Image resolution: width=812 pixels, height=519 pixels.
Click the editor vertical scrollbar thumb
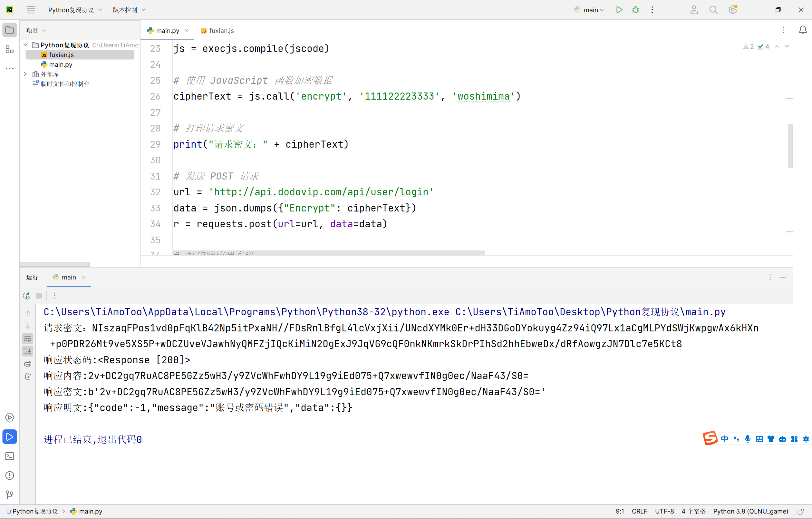coord(790,145)
